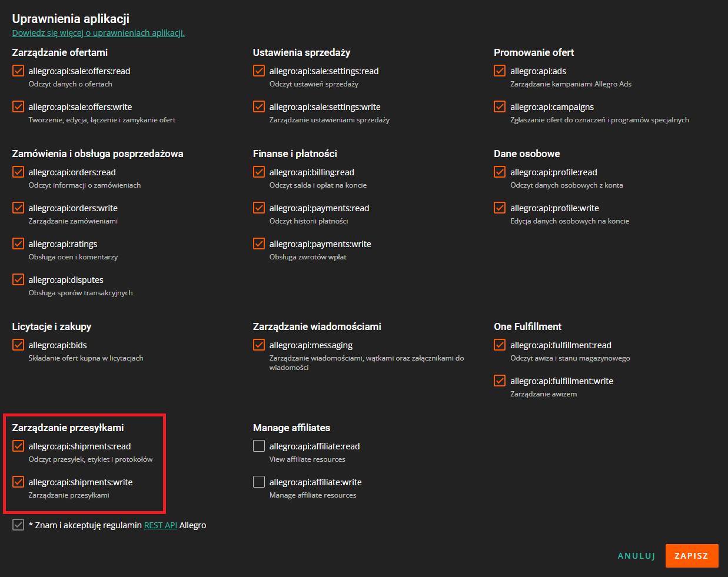Uncheck allegro:api:sale:offers:write permission checkbox
The width and height of the screenshot is (728, 577).
pyautogui.click(x=18, y=106)
